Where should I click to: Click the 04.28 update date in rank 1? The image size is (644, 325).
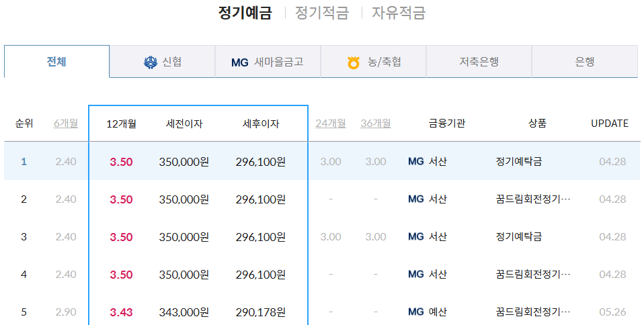[x=612, y=161]
